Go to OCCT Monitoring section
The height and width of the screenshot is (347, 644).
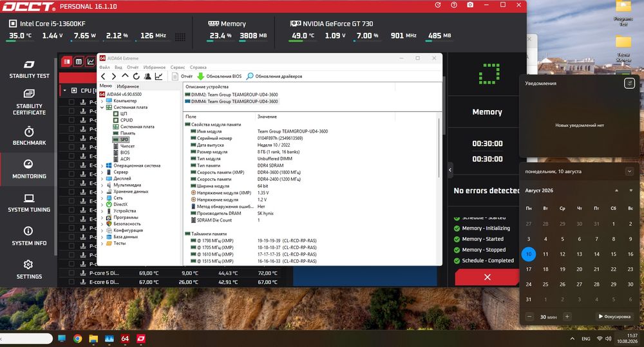pos(28,169)
